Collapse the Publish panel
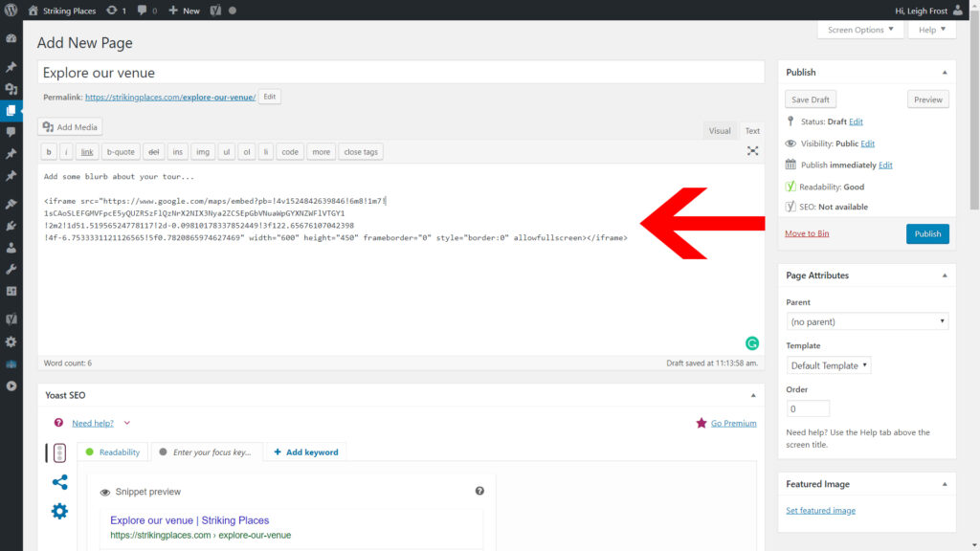980x551 pixels. pyautogui.click(x=944, y=73)
